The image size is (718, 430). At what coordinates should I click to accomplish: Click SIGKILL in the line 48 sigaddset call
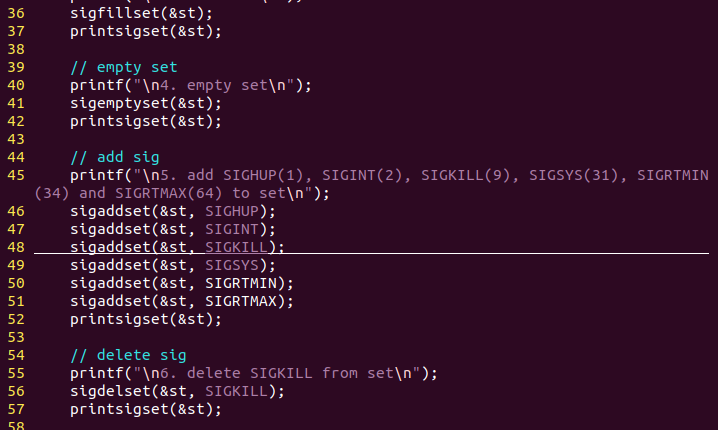click(235, 247)
